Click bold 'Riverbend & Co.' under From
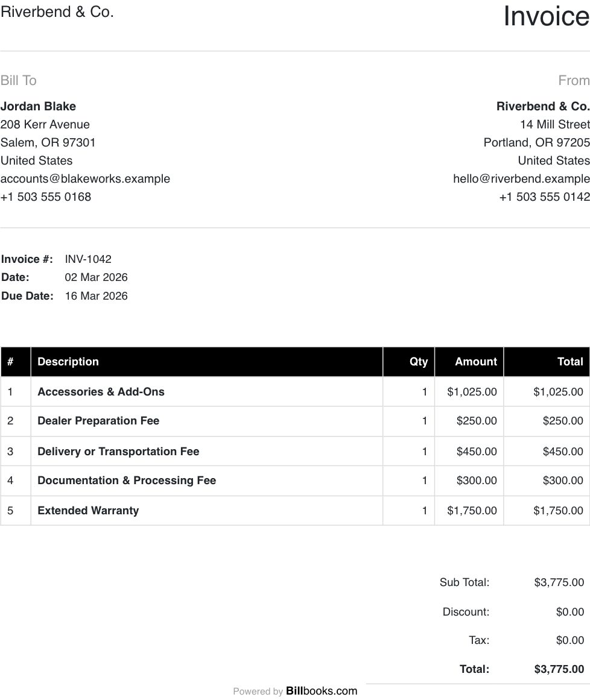This screenshot has width=590, height=700. (x=543, y=106)
